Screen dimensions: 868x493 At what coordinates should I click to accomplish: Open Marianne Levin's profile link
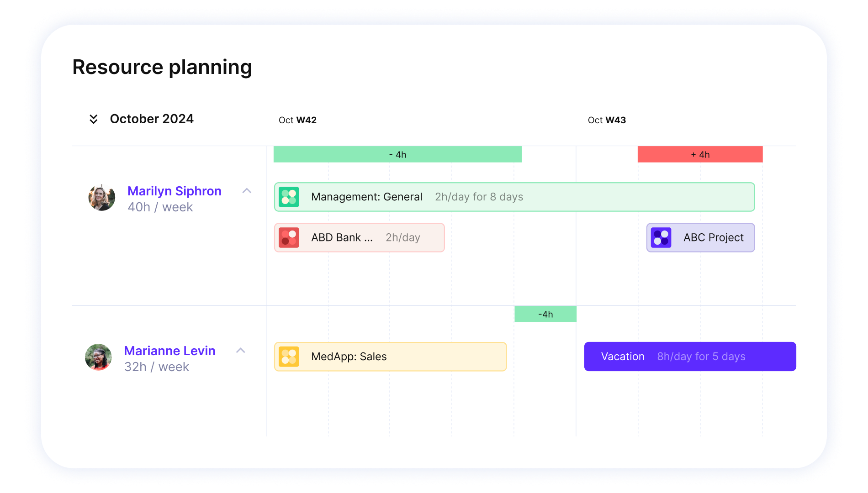[x=169, y=351]
